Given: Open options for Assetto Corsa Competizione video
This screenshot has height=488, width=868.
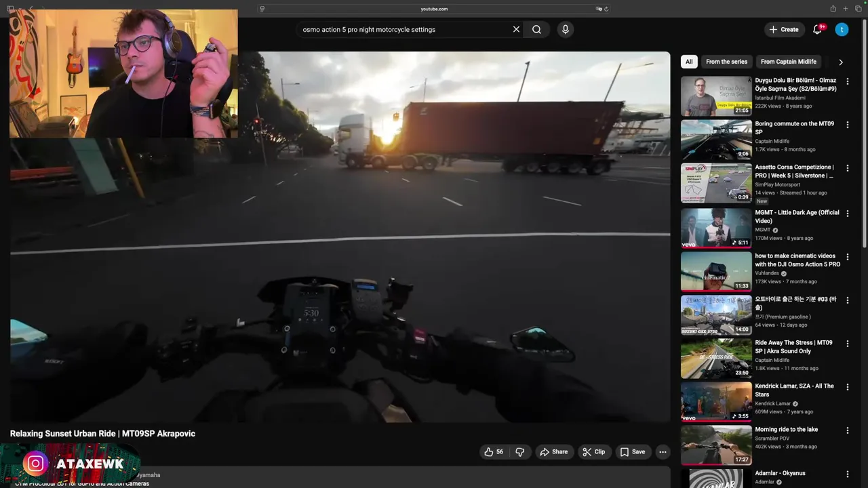Looking at the screenshot, I should (x=847, y=168).
